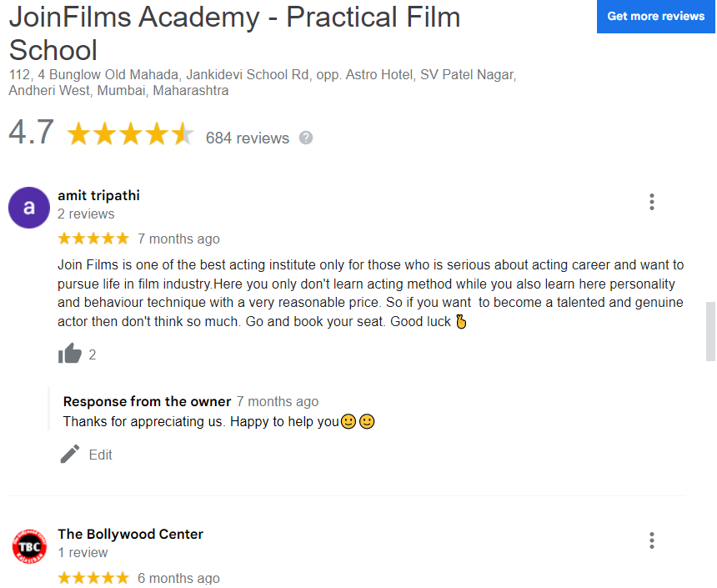The image size is (717, 588).
Task: Click amit tripathi's purple avatar
Action: [29, 208]
